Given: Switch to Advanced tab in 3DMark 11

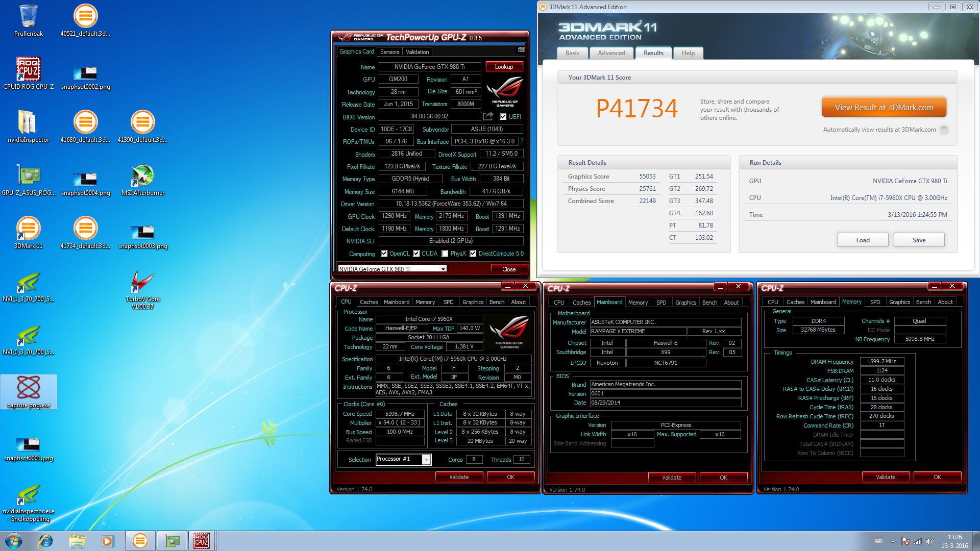Looking at the screenshot, I should [x=611, y=53].
